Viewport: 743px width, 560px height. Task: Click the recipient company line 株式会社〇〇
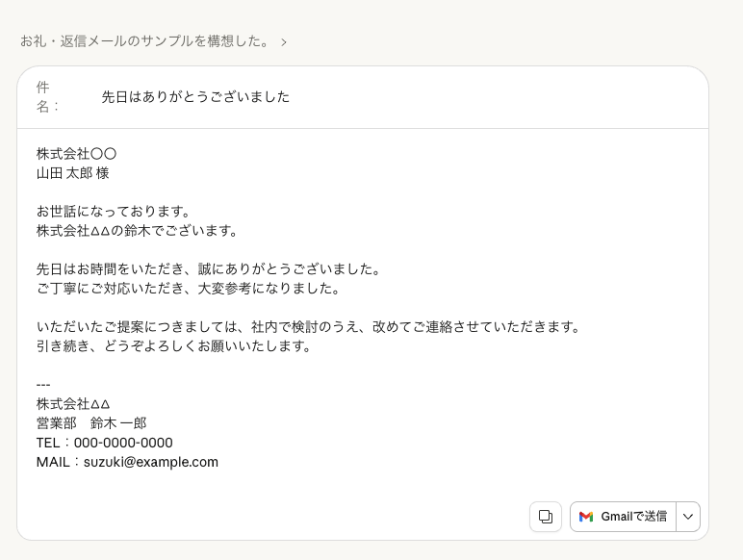pos(76,154)
